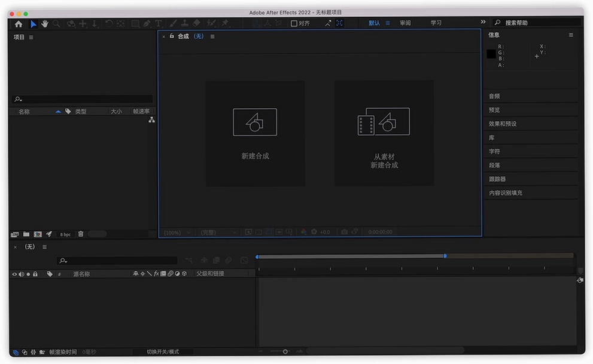Select the Zoom magnifier tool

[x=56, y=24]
